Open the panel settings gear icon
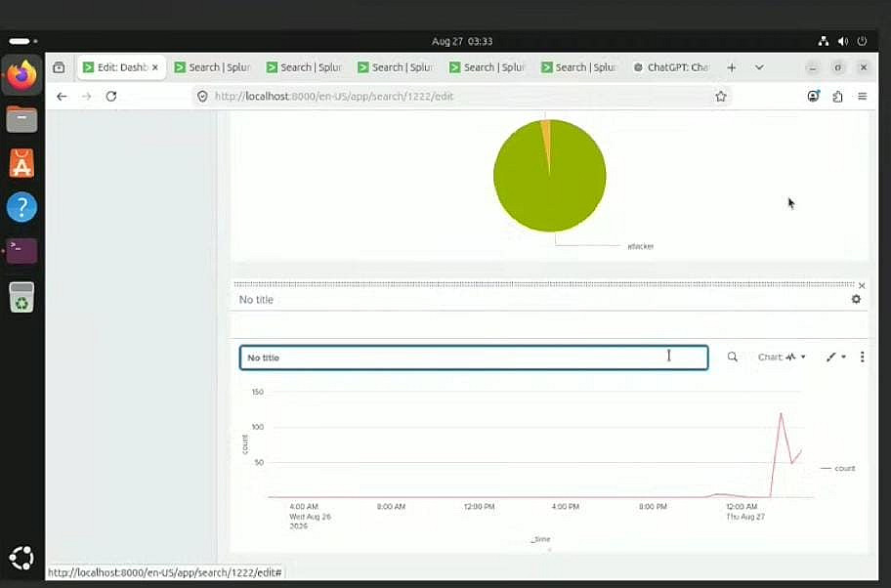The image size is (891, 588). [857, 300]
